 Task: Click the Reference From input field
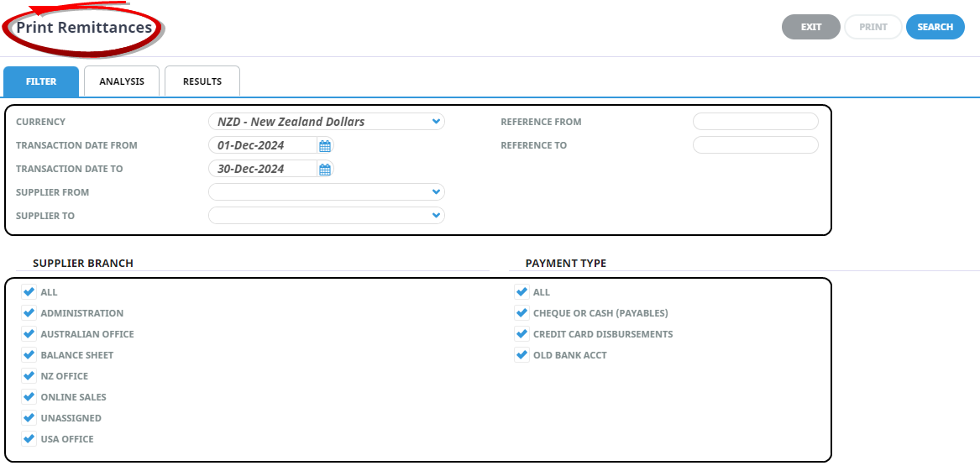755,122
